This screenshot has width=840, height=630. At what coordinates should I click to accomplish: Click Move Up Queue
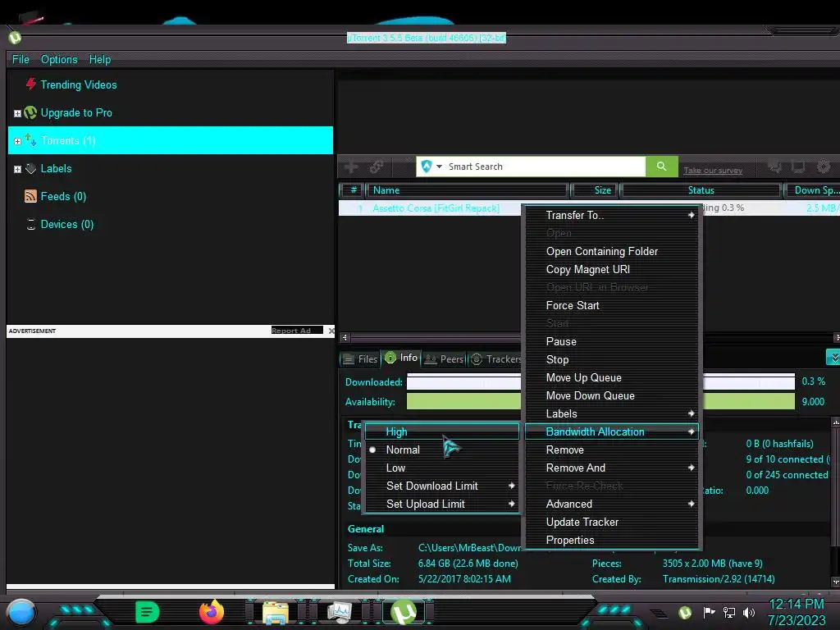612,377
